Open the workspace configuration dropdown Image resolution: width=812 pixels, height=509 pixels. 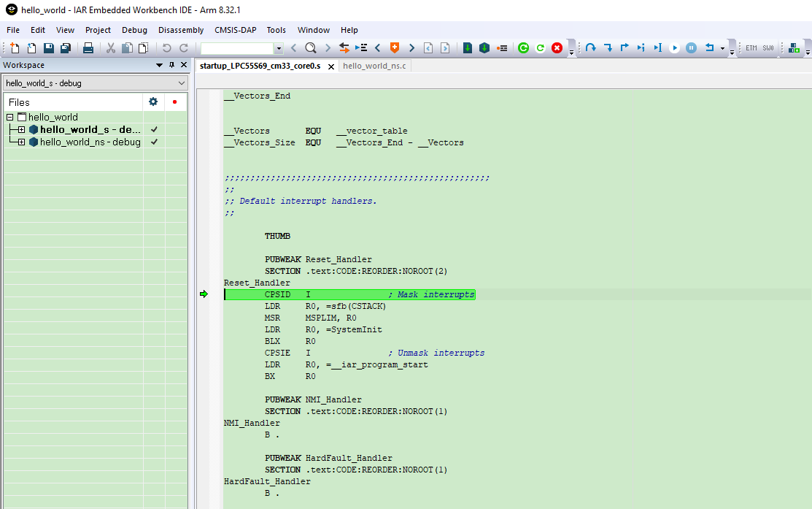click(181, 83)
